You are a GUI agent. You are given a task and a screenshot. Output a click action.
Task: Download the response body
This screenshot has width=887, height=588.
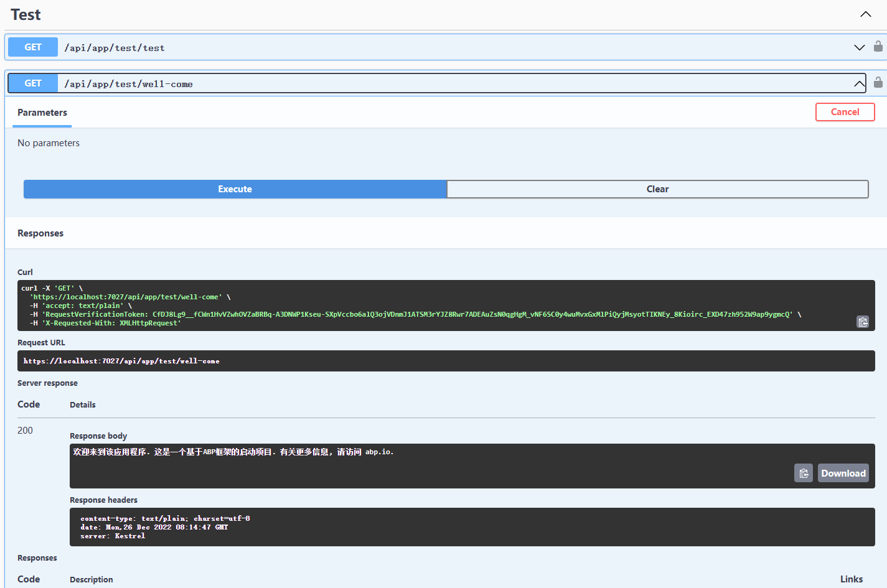click(x=843, y=473)
